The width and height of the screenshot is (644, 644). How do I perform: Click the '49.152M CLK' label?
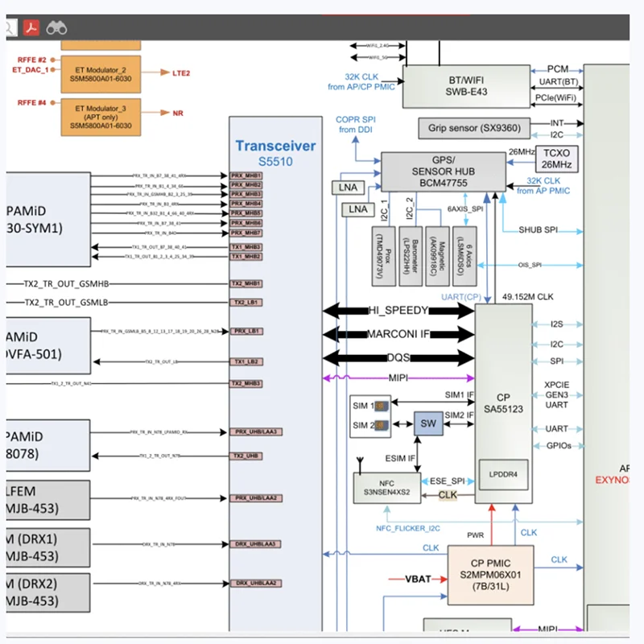click(527, 297)
